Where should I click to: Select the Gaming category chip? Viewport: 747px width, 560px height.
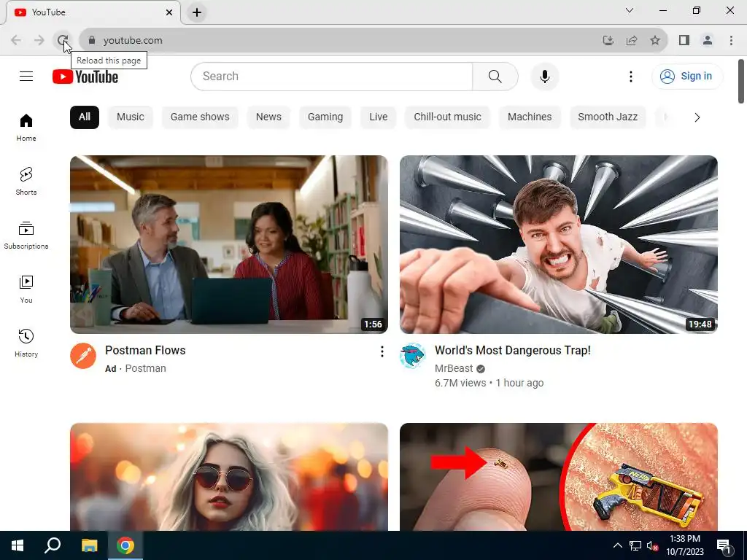click(325, 117)
